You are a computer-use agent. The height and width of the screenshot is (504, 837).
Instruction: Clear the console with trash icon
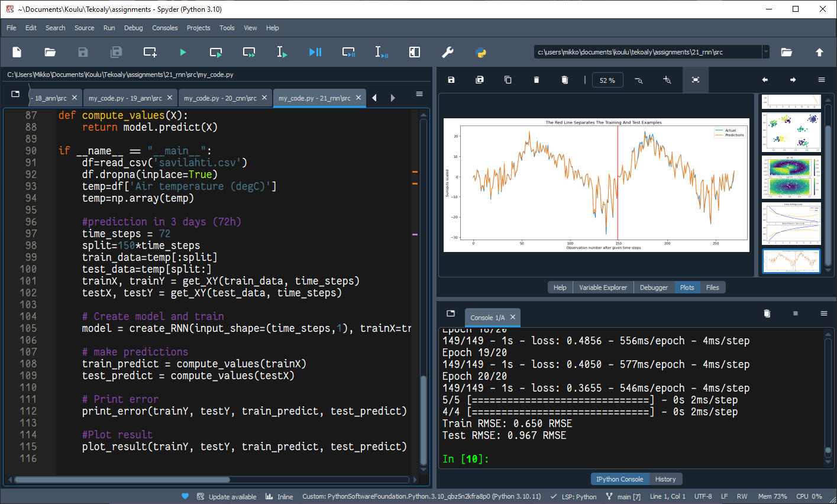tap(767, 313)
